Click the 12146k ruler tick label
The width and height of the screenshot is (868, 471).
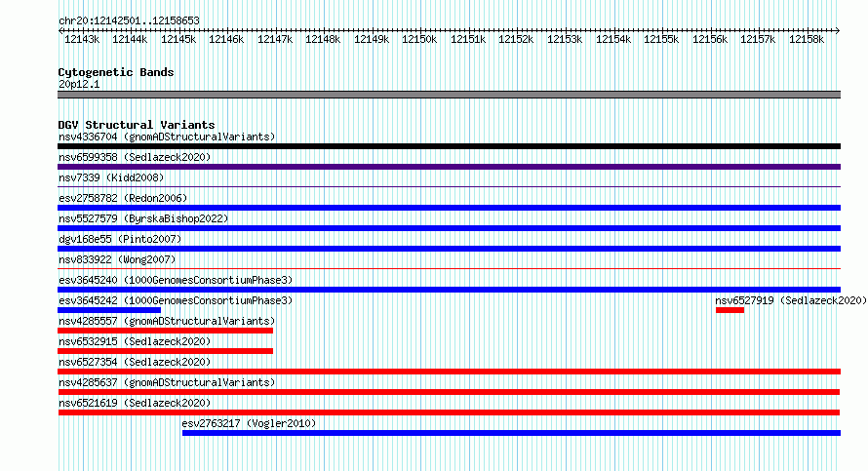click(226, 39)
